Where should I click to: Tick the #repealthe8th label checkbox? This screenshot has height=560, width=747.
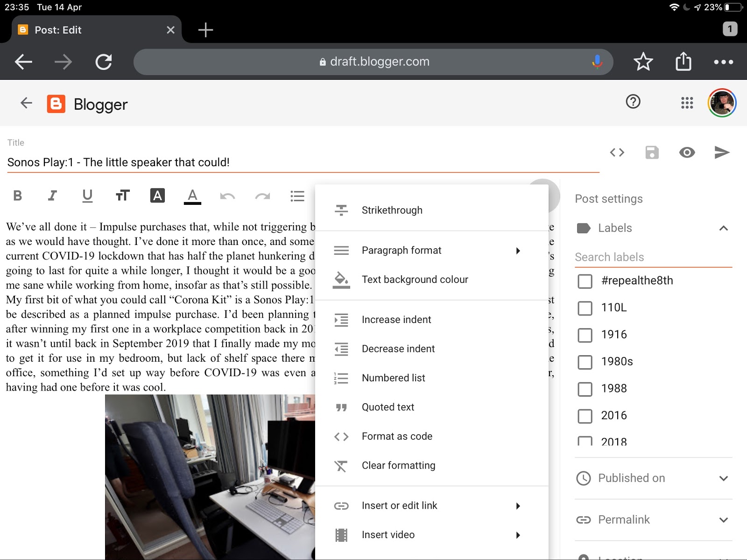click(x=585, y=281)
